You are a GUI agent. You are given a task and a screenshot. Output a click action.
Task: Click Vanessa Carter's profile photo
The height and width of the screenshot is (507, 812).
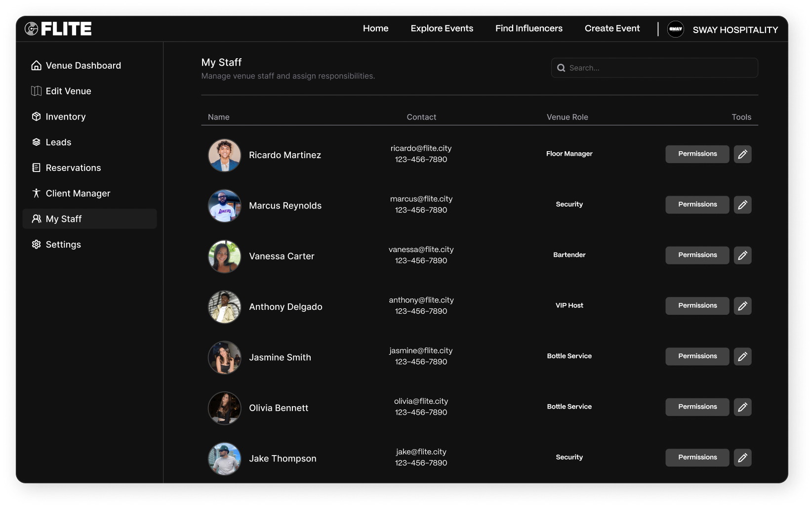point(225,256)
